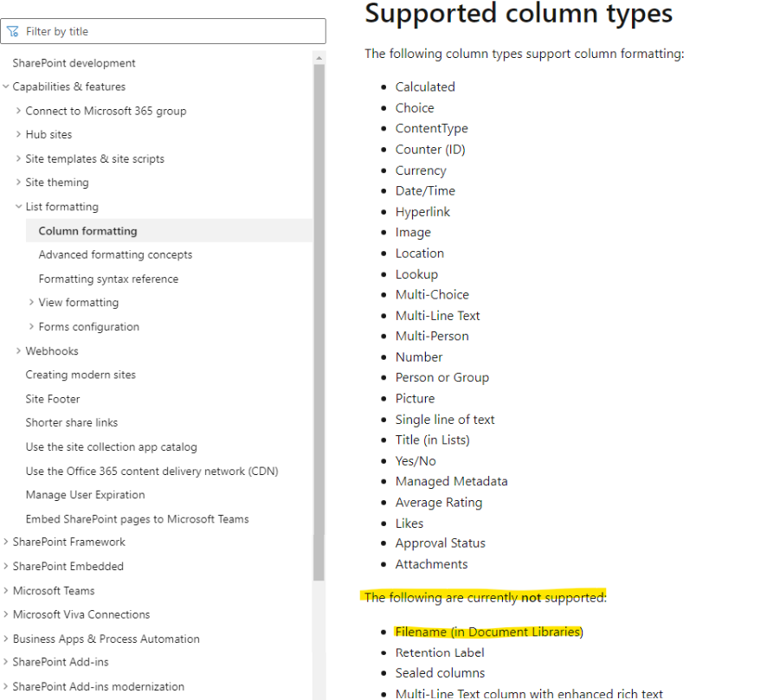
Task: Click the Single line of text item
Action: click(445, 420)
